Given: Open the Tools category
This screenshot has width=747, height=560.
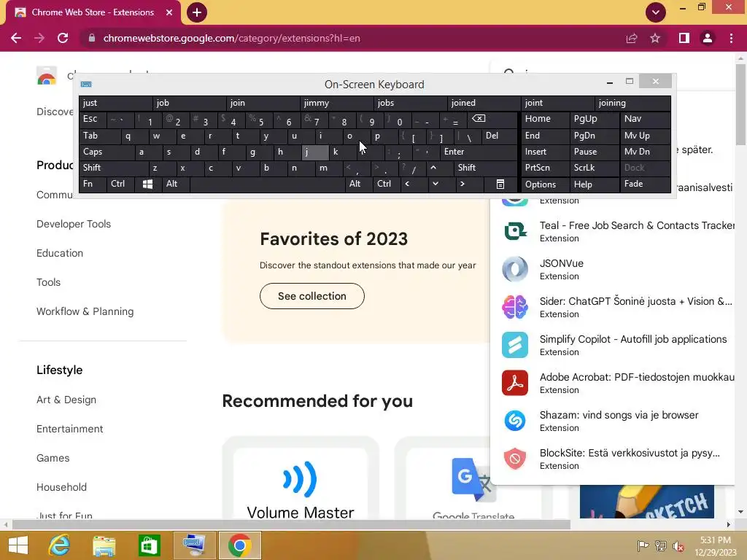Looking at the screenshot, I should [x=48, y=282].
